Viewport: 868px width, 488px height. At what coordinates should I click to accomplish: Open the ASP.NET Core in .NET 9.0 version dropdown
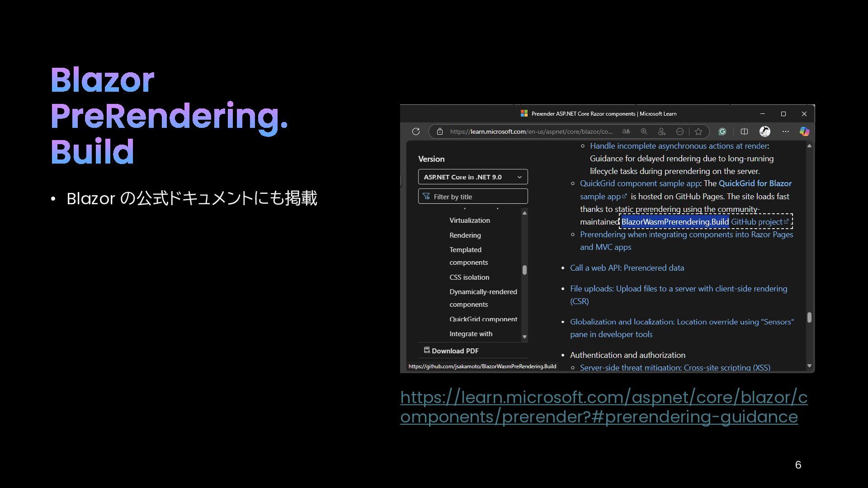[473, 177]
